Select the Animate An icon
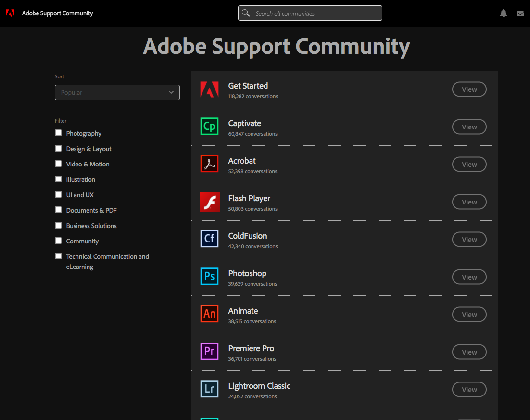The width and height of the screenshot is (530, 420). [x=209, y=314]
